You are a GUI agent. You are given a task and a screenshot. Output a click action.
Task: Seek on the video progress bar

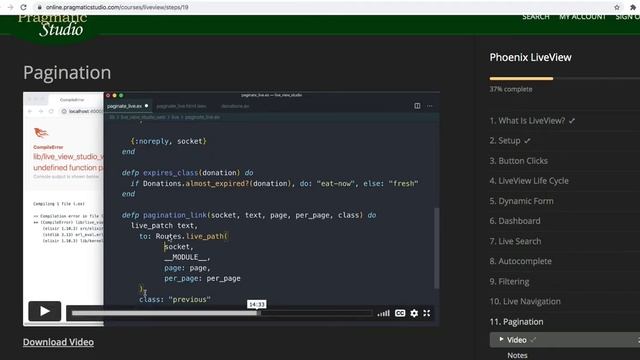pyautogui.click(x=222, y=313)
